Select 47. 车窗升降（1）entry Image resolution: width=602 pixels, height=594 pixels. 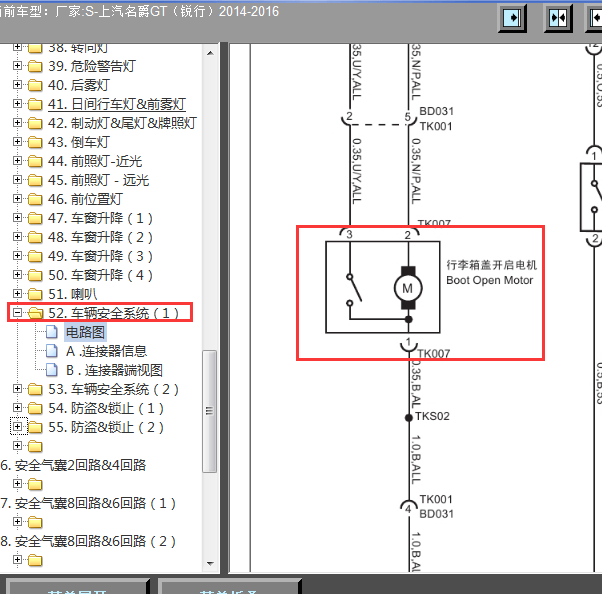[101, 218]
